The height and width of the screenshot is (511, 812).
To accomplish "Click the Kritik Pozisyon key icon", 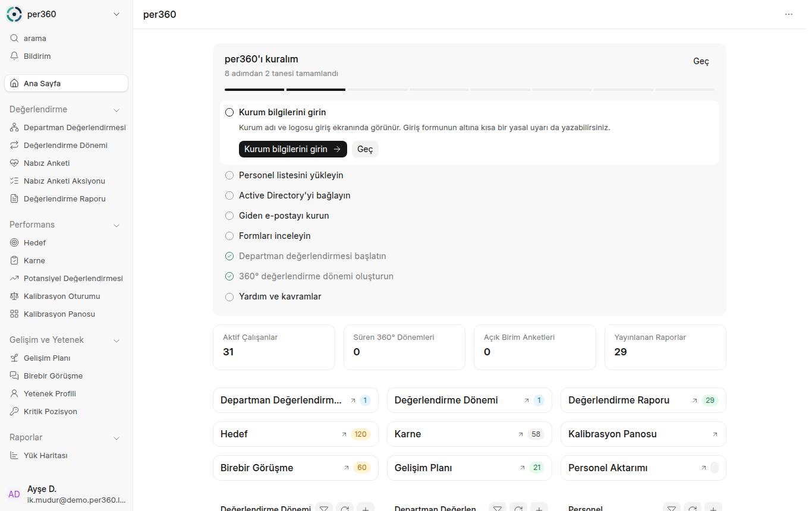I will point(15,412).
